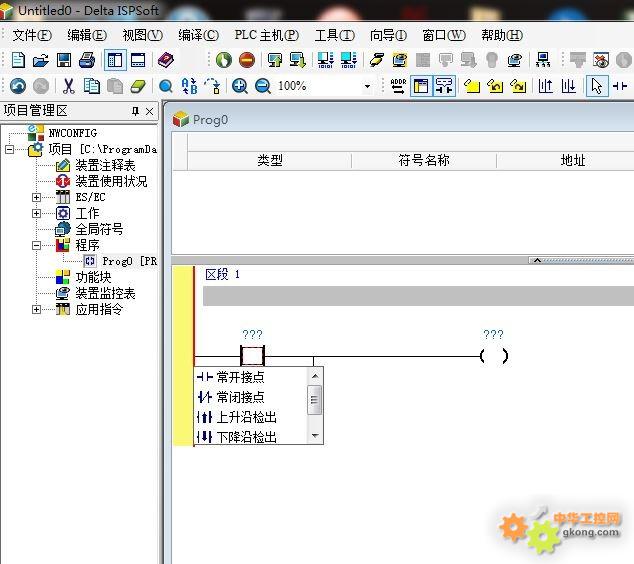Download program to PLC icon
The height and width of the screenshot is (564, 634).
(298, 60)
